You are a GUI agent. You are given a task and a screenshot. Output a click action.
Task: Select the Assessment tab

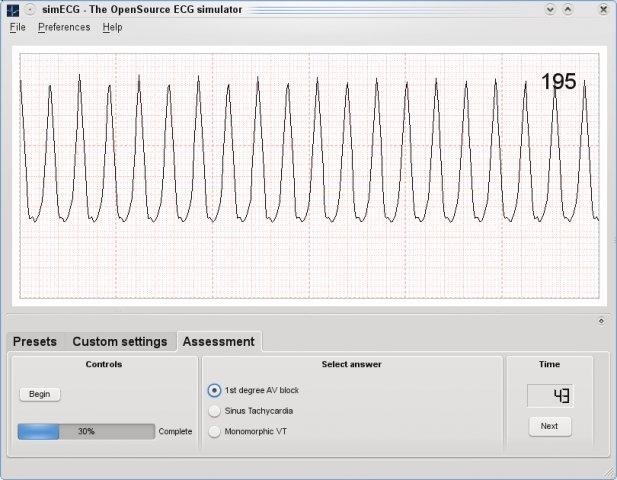coord(219,341)
